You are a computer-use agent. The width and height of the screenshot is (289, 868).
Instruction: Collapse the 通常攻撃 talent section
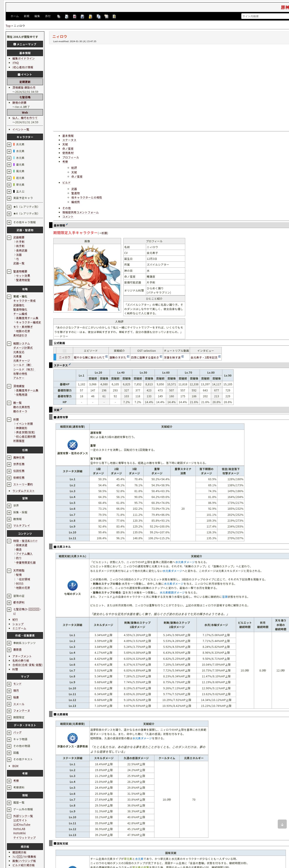point(55,417)
